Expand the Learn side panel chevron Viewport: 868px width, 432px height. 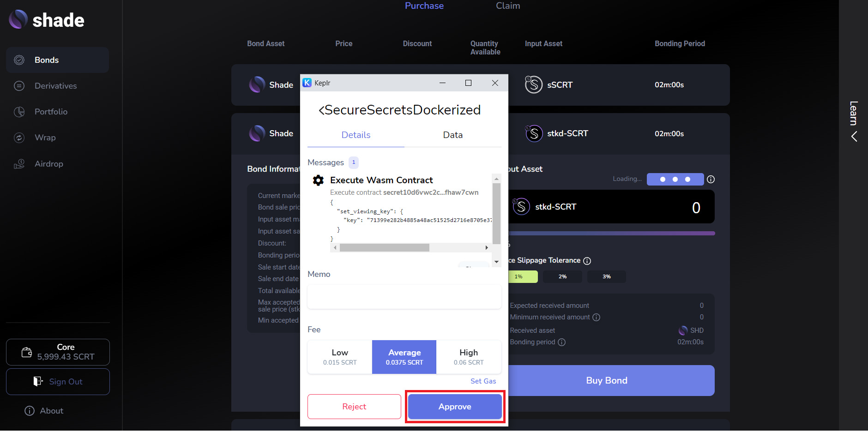click(854, 137)
